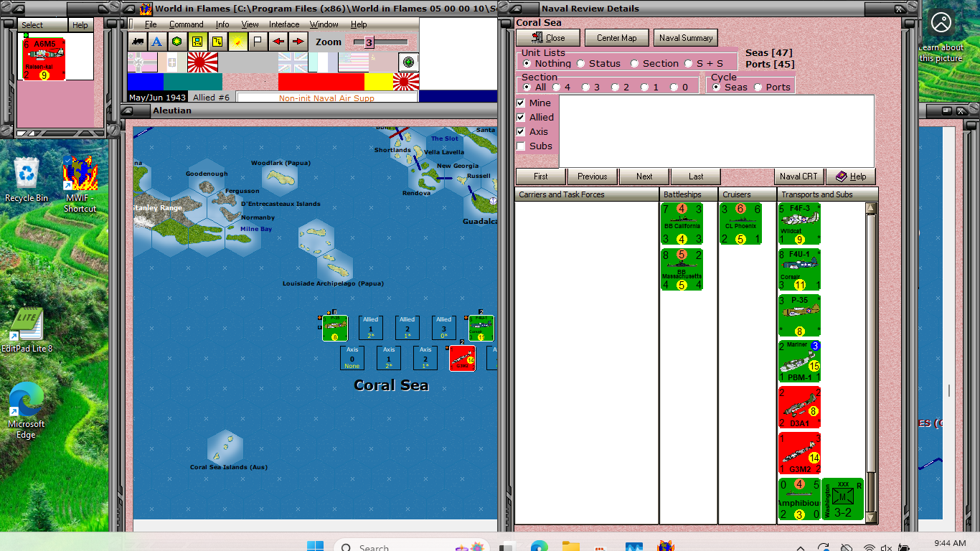The height and width of the screenshot is (551, 980).
Task: Enable the Subs checkbox
Action: [521, 146]
